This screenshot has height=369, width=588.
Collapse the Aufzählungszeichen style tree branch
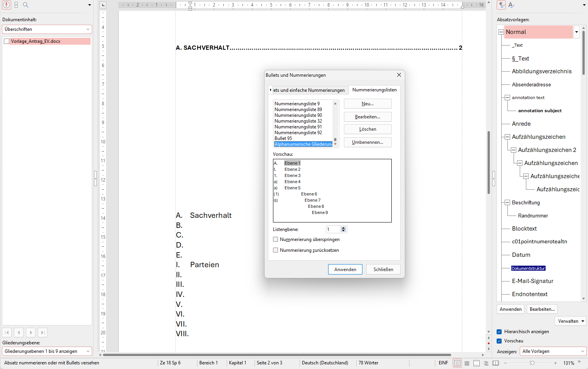coord(507,136)
